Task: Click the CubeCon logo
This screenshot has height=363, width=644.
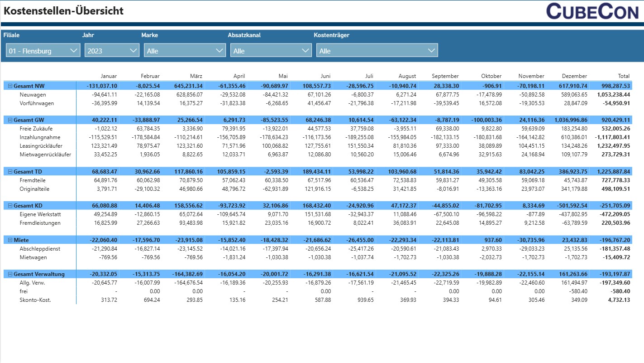Action: [x=592, y=11]
